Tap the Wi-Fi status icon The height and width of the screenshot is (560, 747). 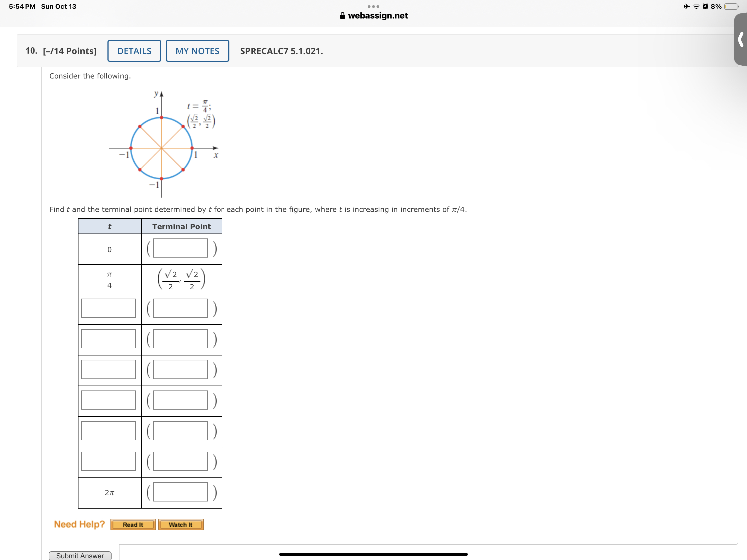(696, 6)
